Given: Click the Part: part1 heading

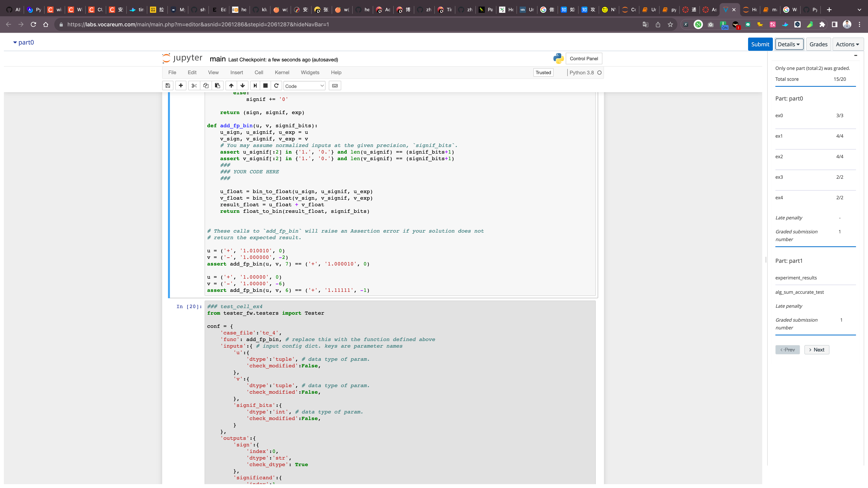Looking at the screenshot, I should click(789, 261).
